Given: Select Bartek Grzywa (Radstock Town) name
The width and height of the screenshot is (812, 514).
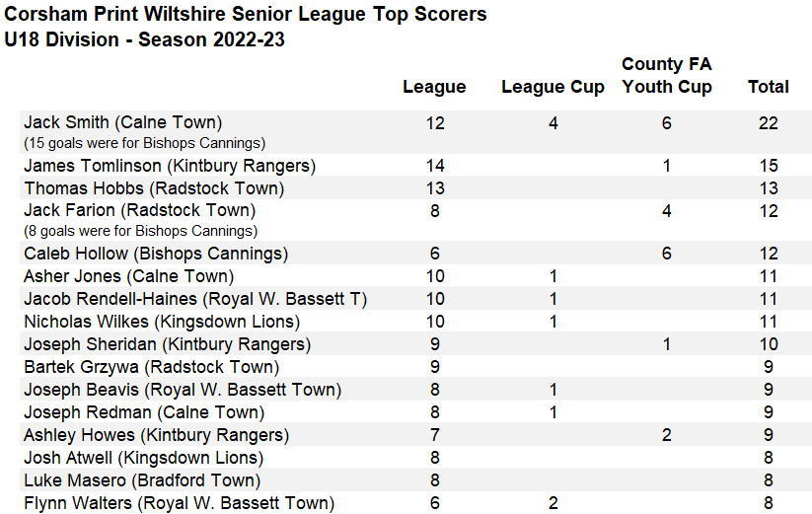Looking at the screenshot, I should tap(151, 367).
